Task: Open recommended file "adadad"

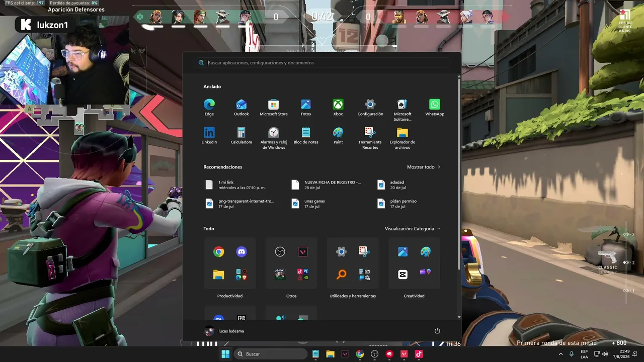Action: click(x=392, y=185)
